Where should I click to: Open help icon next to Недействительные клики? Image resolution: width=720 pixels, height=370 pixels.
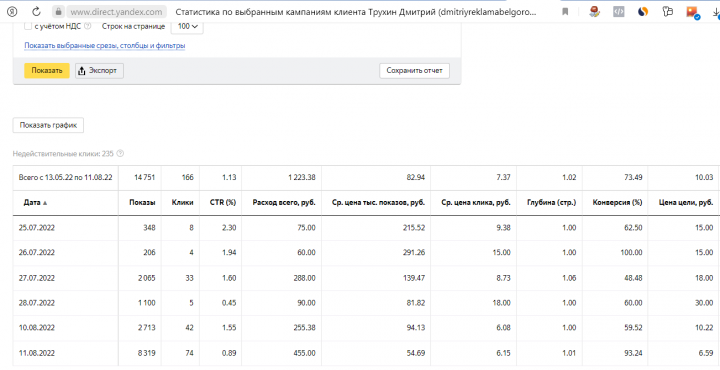pyautogui.click(x=120, y=154)
